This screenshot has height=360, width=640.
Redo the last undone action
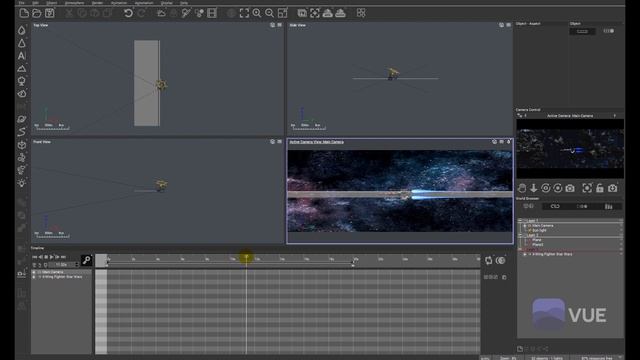tap(141, 13)
